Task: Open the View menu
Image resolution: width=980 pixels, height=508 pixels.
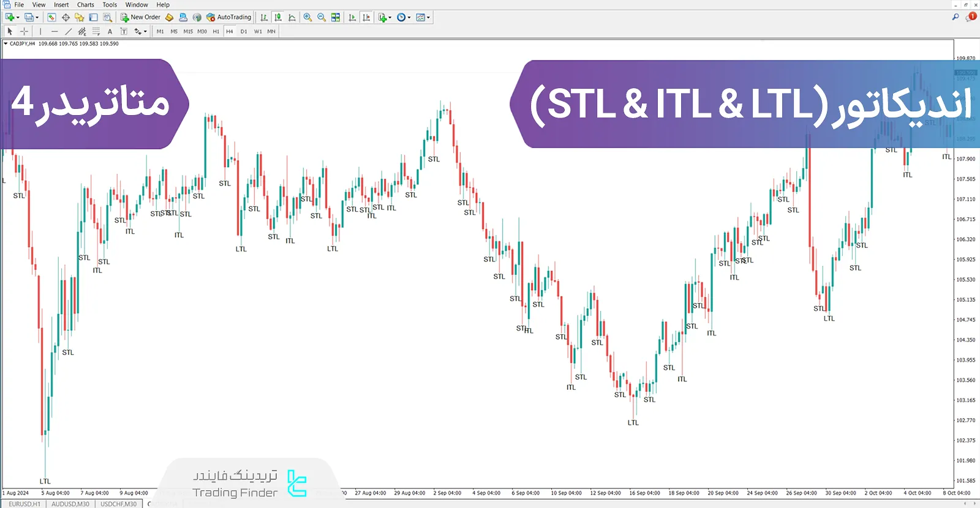Action: (x=39, y=4)
